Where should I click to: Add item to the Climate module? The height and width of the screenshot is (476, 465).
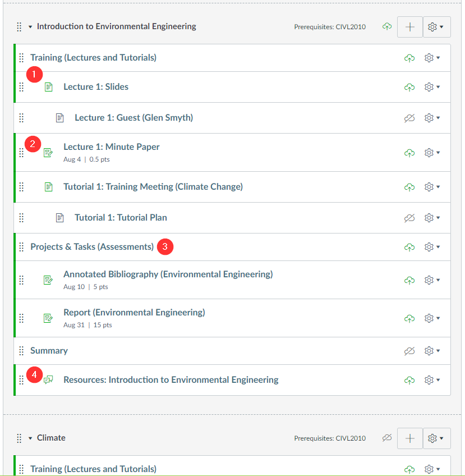click(x=410, y=438)
